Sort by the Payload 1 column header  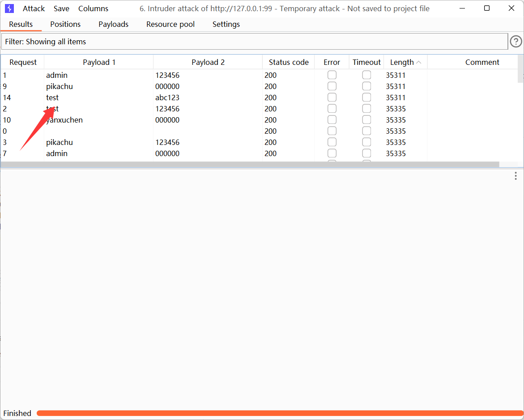(99, 62)
